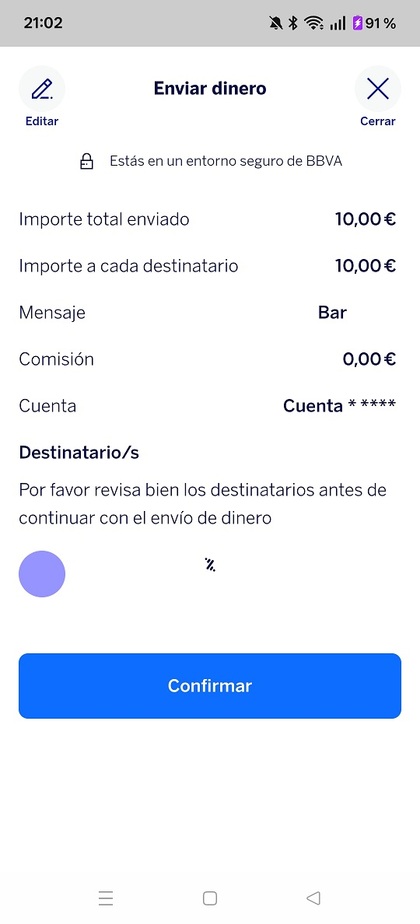Close the Enviar dinero screen with X
The image size is (420, 924).
378,89
